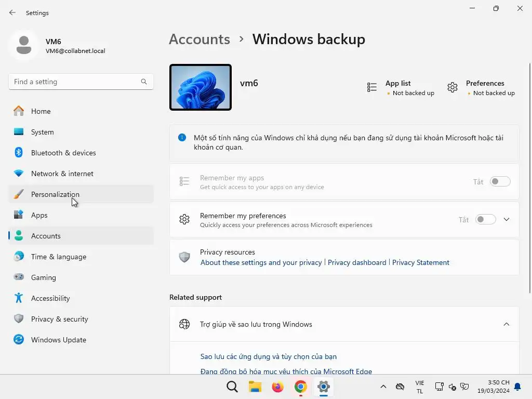Image resolution: width=532 pixels, height=399 pixels.
Task: Toggle the Remember my apps switch
Action: [500, 181]
